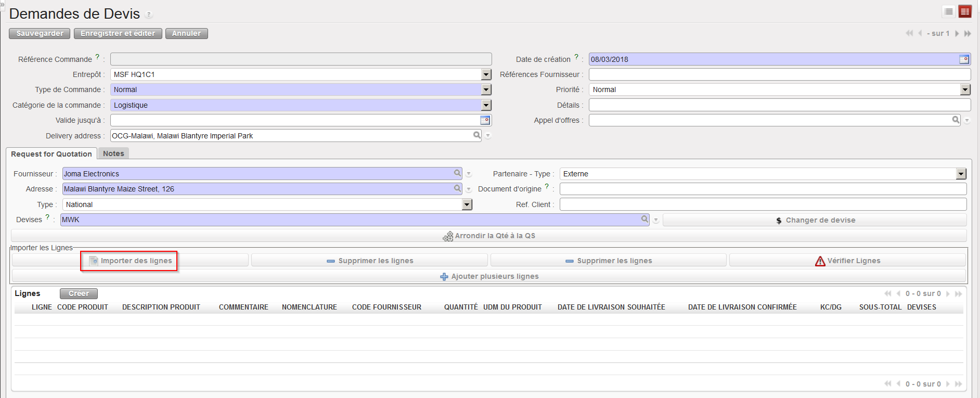This screenshot has width=980, height=398.
Task: Click the Adresse search magnifier icon
Action: click(x=457, y=188)
